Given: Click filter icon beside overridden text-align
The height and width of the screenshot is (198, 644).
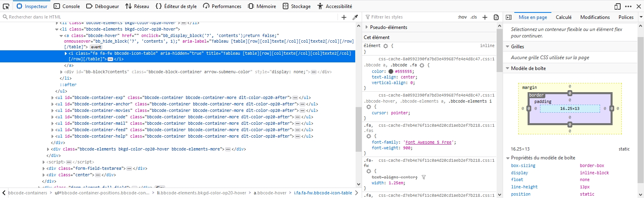Looking at the screenshot, I should (x=424, y=177).
